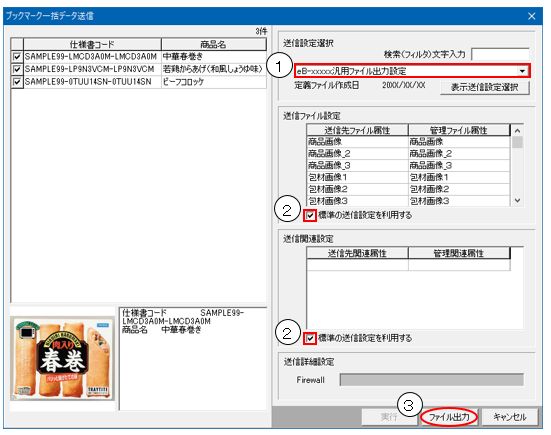Uncheck the 中華春巻き row checkbox
The height and width of the screenshot is (435, 551).
tap(17, 57)
